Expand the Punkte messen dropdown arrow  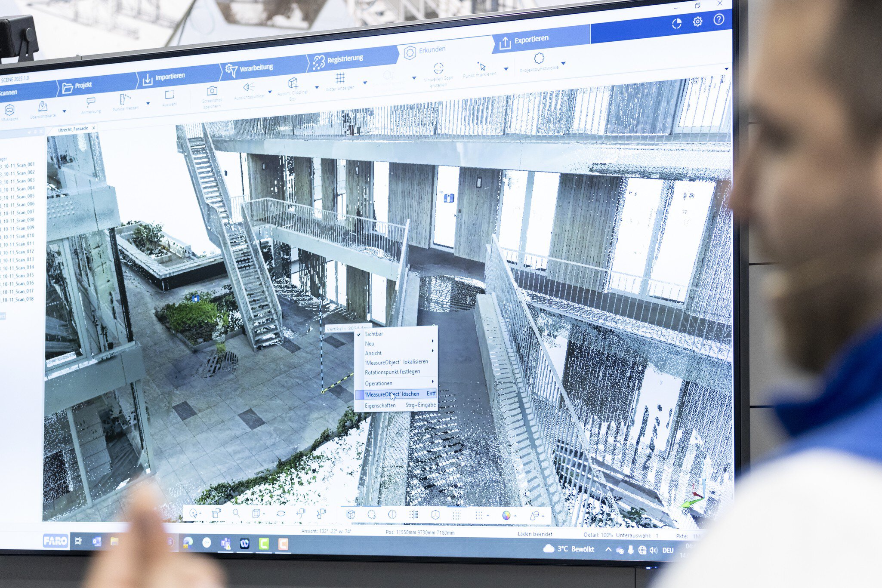coord(148,103)
